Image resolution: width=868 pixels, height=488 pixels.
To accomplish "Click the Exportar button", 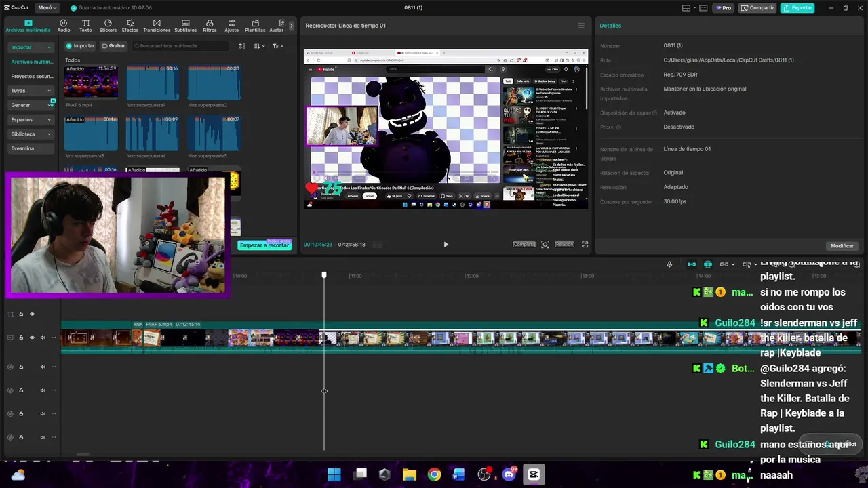I will (x=797, y=8).
